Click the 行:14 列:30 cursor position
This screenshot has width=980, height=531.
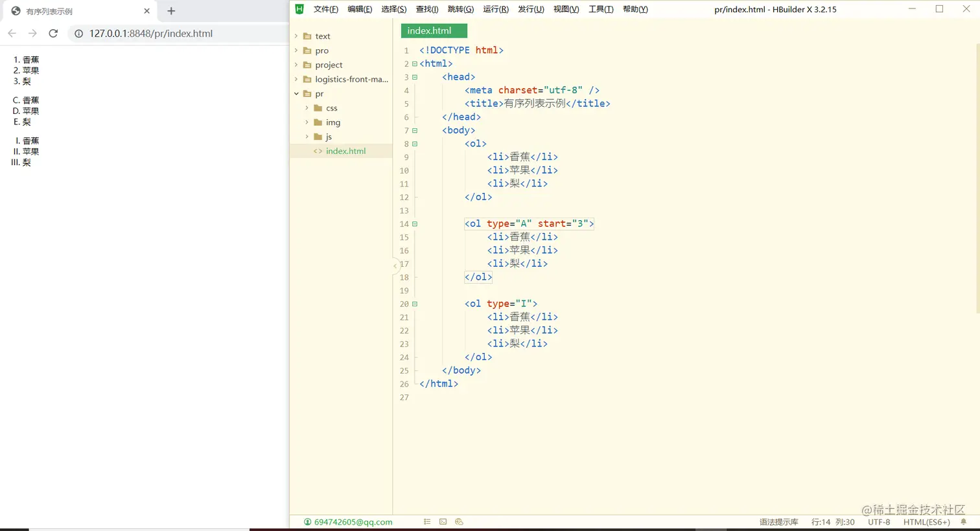click(833, 522)
